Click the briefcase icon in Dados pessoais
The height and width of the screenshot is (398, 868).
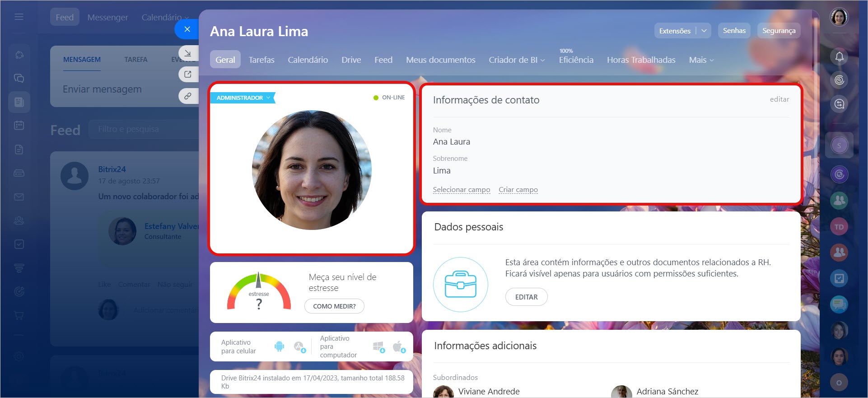[460, 285]
